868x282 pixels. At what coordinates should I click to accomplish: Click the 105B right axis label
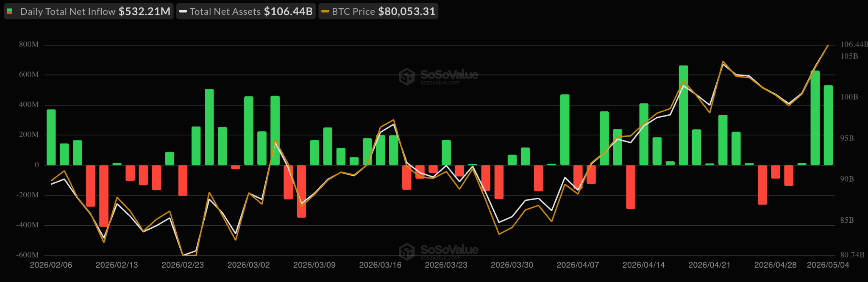[849, 56]
